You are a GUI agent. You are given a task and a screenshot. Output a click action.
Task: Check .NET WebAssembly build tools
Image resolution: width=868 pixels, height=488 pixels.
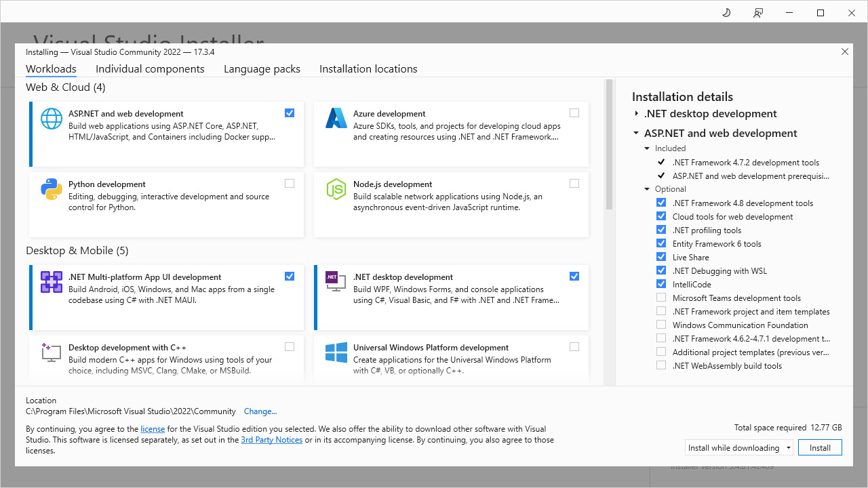coord(661,365)
